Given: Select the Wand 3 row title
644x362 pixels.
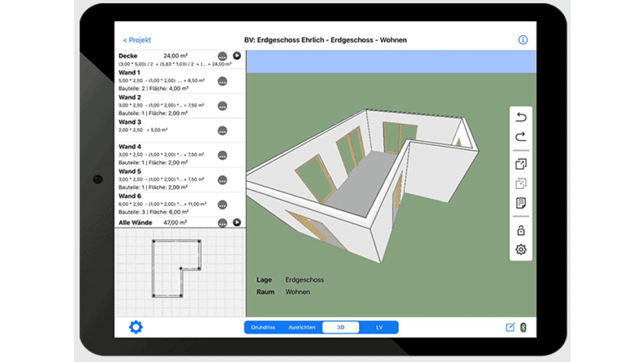Looking at the screenshot, I should (x=129, y=122).
